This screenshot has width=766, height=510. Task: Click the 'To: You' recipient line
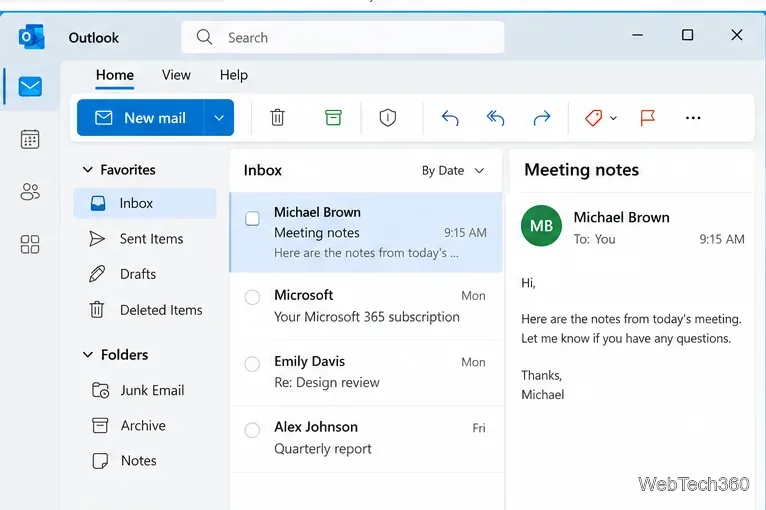595,239
